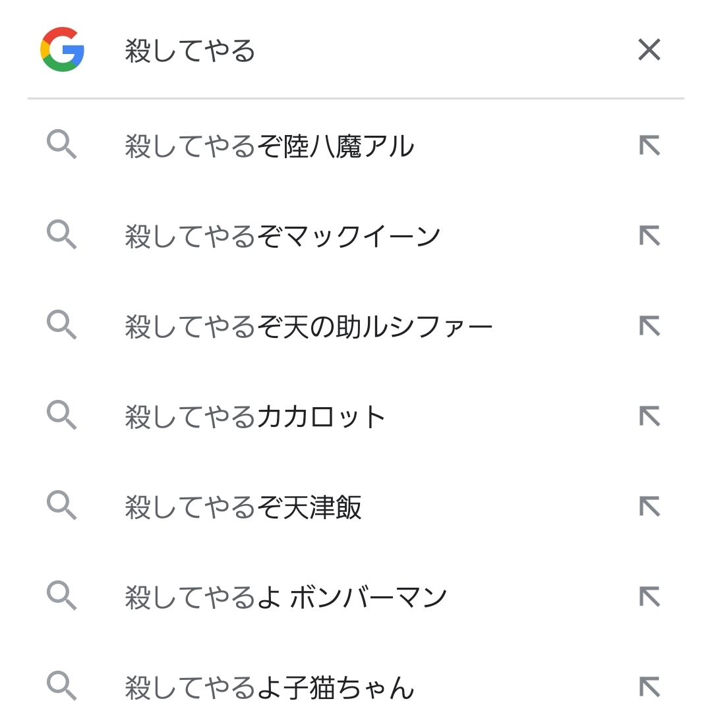This screenshot has height=728, width=712.
Task: Insert 殺してやるぞ天の助ルシファー suggestion using its arrow
Action: (x=649, y=326)
